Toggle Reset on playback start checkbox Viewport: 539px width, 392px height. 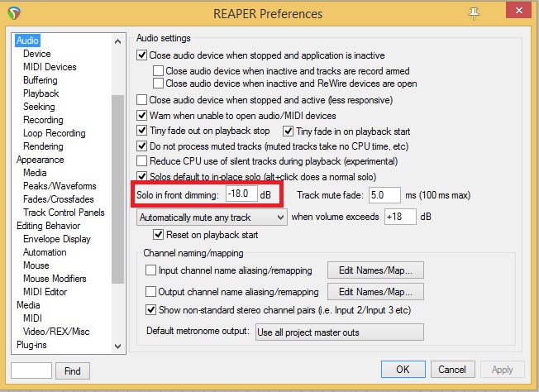click(x=158, y=235)
